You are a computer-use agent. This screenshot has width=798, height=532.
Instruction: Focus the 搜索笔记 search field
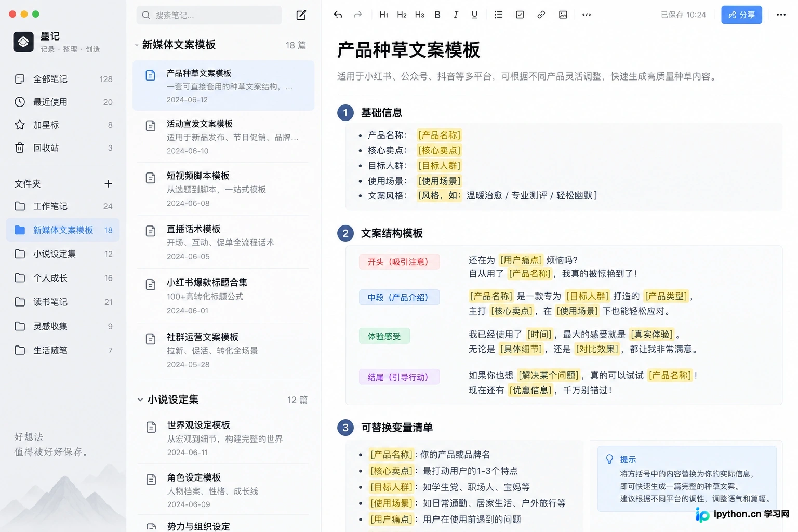[x=209, y=15]
